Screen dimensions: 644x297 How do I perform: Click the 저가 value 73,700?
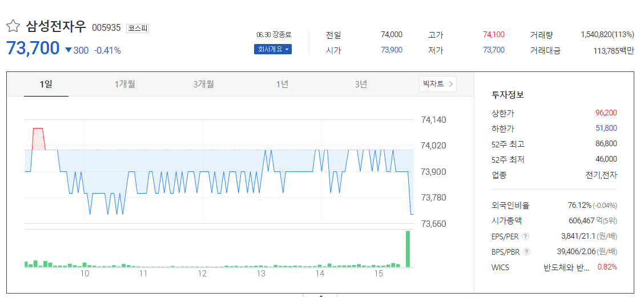coord(494,50)
